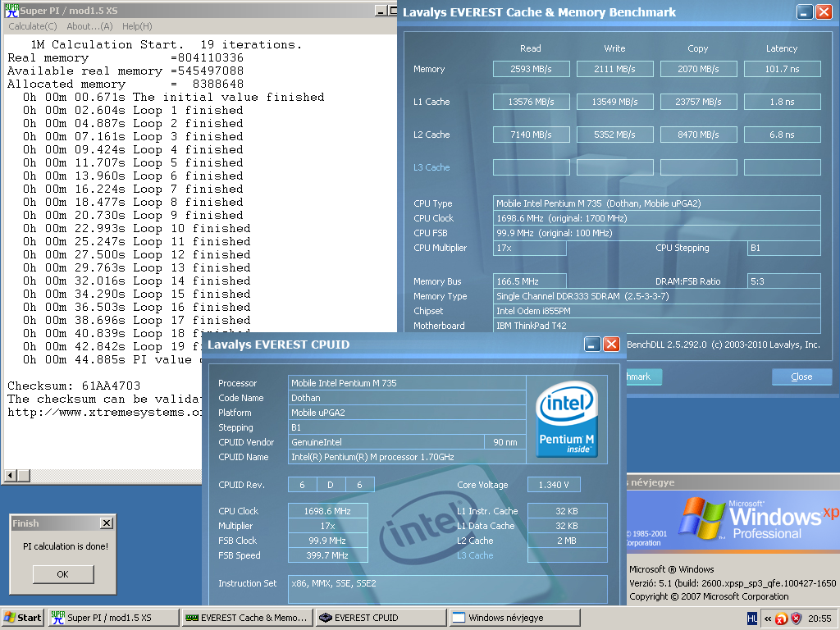Switch to Windows névjegye taskbar button

[515, 618]
